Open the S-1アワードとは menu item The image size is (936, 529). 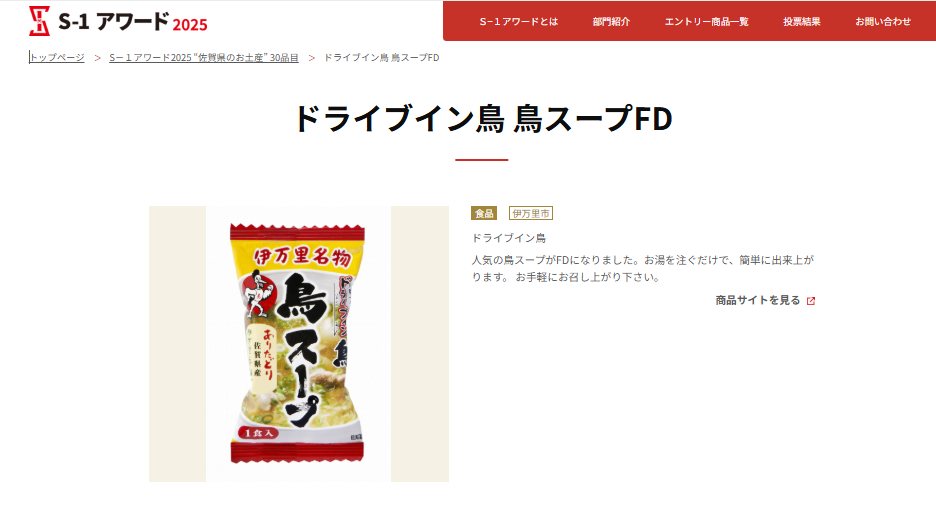519,21
